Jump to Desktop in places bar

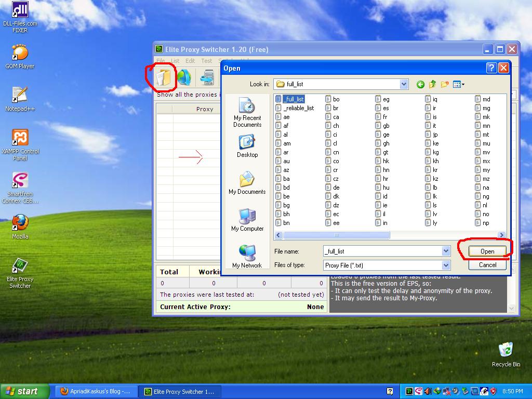247,146
